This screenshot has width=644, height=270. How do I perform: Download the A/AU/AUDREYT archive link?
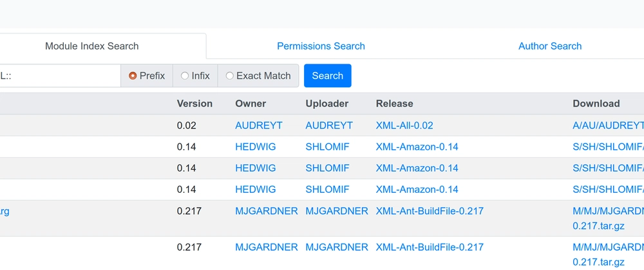(x=609, y=125)
